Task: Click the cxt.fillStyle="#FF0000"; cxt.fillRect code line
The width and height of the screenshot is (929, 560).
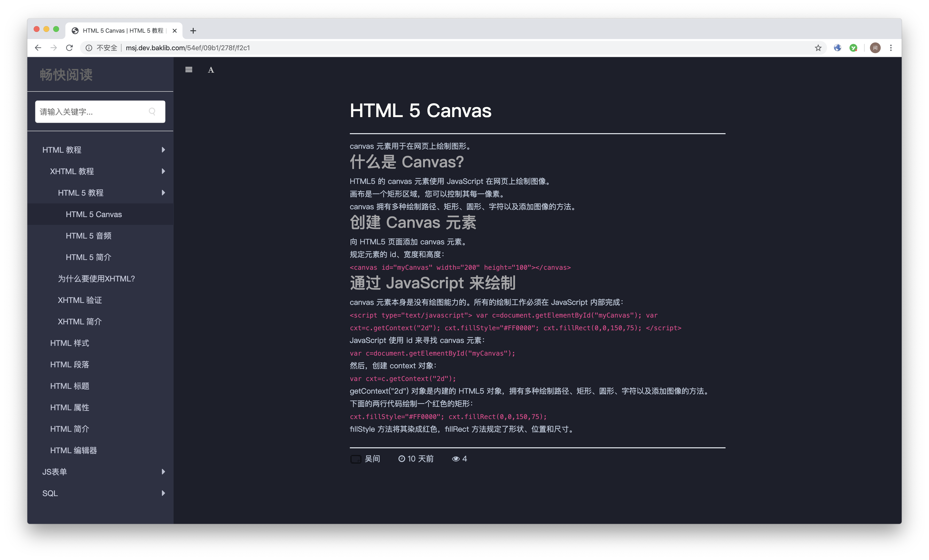Action: click(448, 417)
